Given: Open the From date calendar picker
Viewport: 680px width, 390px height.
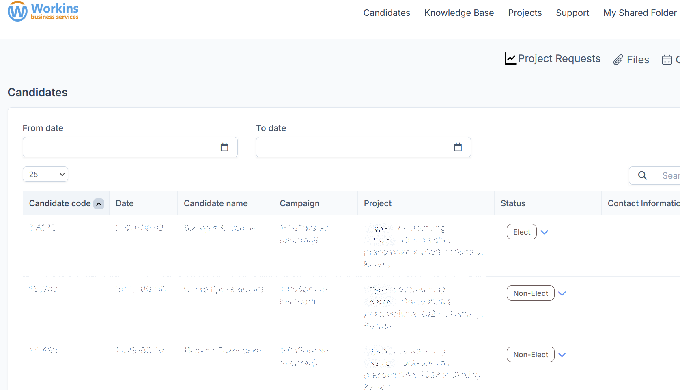Looking at the screenshot, I should tap(224, 147).
